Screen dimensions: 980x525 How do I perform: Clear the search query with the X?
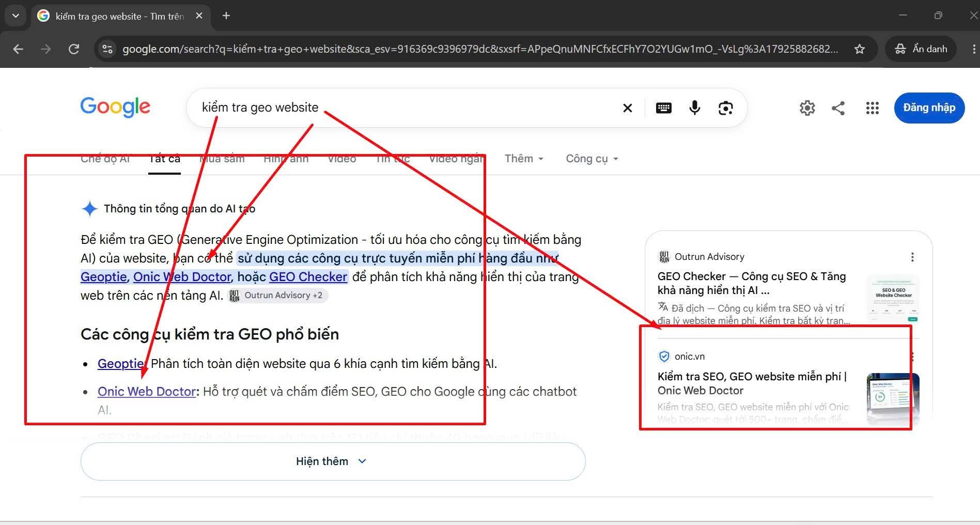point(627,108)
